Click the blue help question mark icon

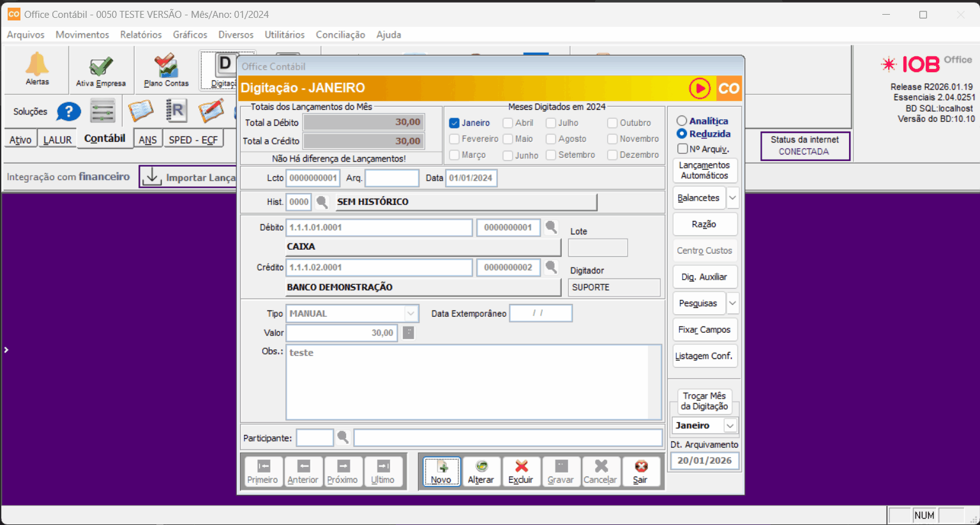[x=68, y=112]
